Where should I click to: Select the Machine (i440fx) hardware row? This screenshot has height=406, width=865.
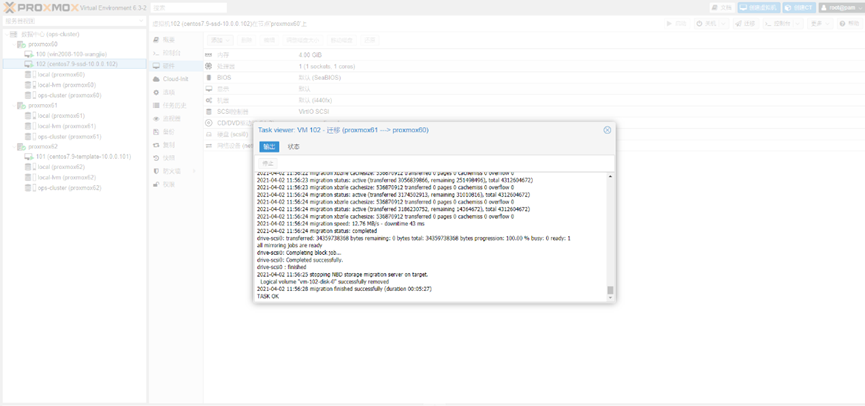pos(534,100)
